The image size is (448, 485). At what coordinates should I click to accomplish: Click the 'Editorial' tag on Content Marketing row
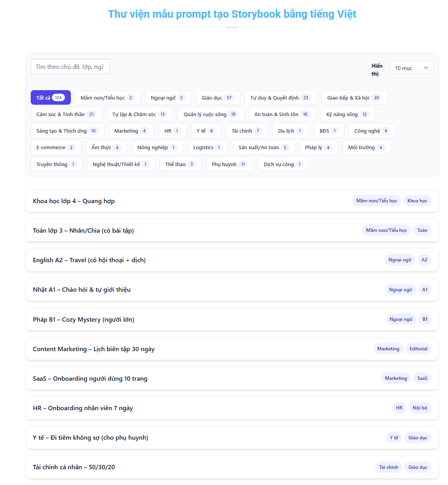pyautogui.click(x=418, y=349)
